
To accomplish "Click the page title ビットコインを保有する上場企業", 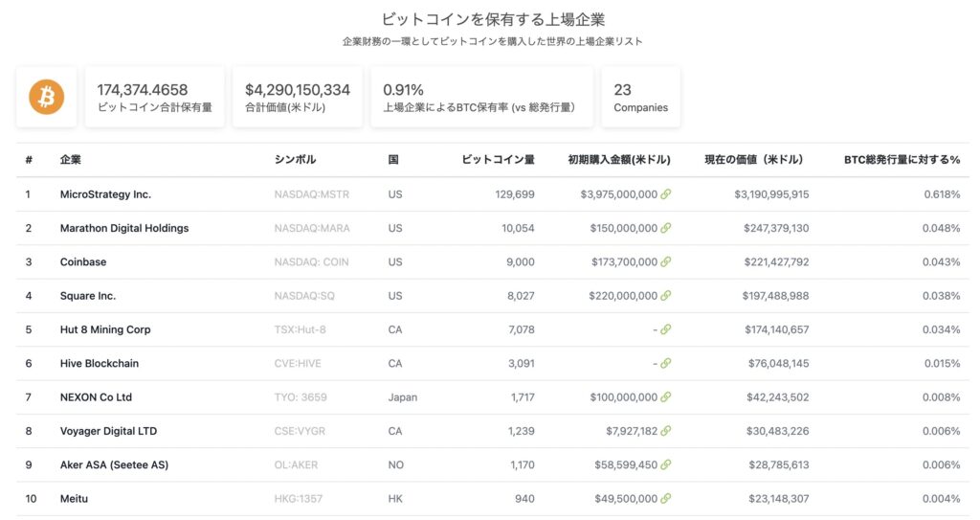I will 493,19.
